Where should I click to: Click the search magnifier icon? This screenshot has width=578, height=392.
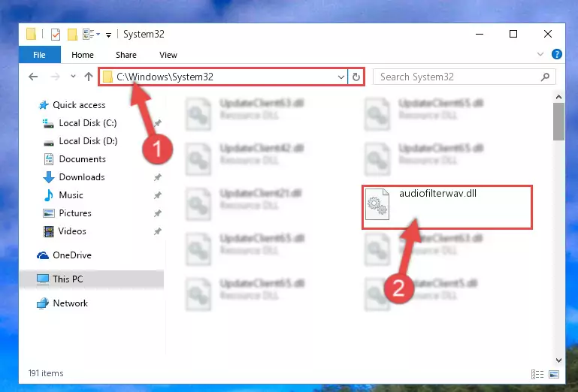545,77
